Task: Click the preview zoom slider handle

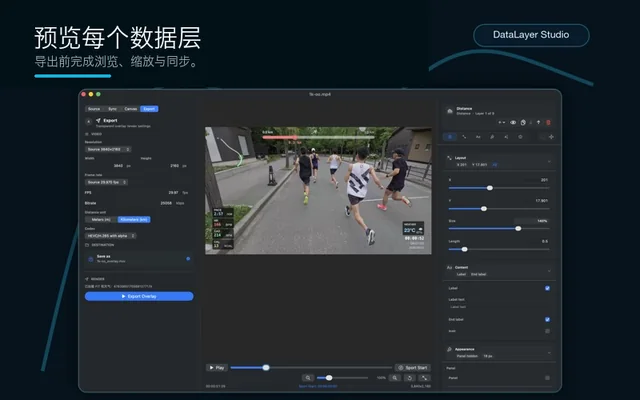Action: [x=329, y=378]
